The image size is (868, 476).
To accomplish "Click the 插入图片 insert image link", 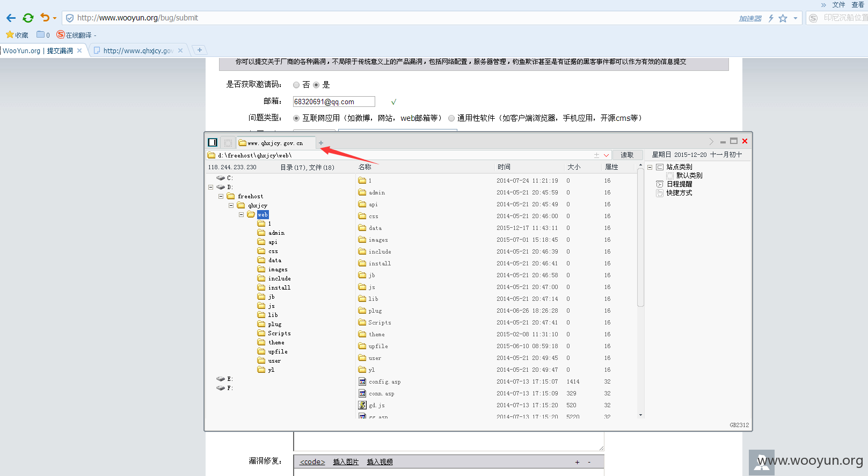I will 346,461.
